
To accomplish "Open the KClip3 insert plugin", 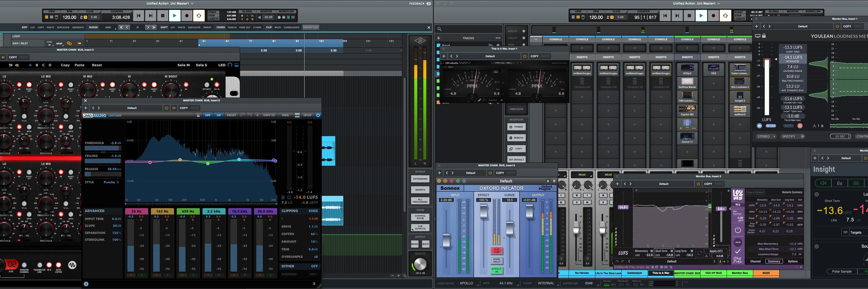I will [x=687, y=69].
